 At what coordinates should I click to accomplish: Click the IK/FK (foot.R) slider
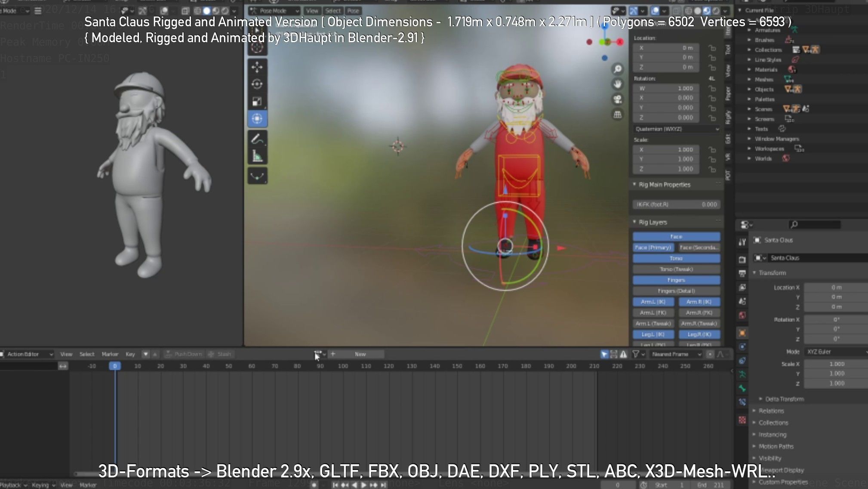tap(676, 204)
